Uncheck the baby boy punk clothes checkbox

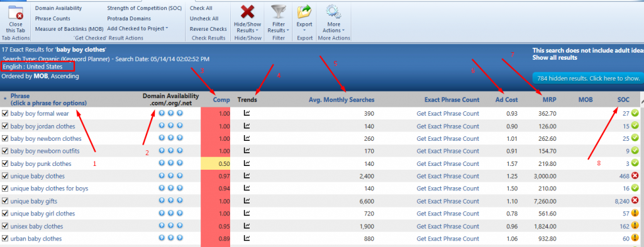tap(5, 163)
